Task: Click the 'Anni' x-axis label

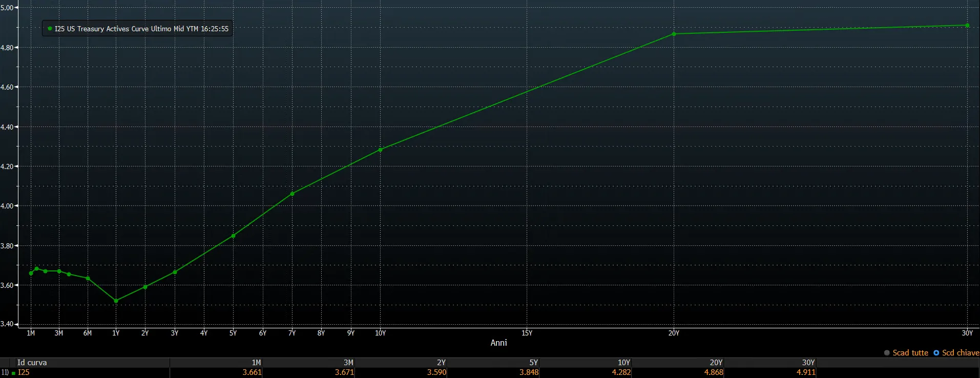Action: pos(498,343)
